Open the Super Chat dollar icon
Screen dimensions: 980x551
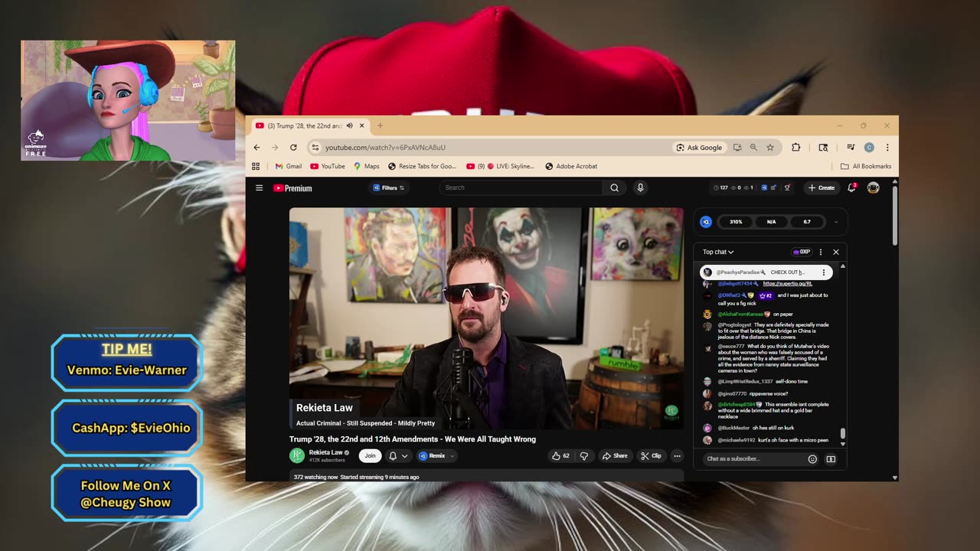[831, 459]
